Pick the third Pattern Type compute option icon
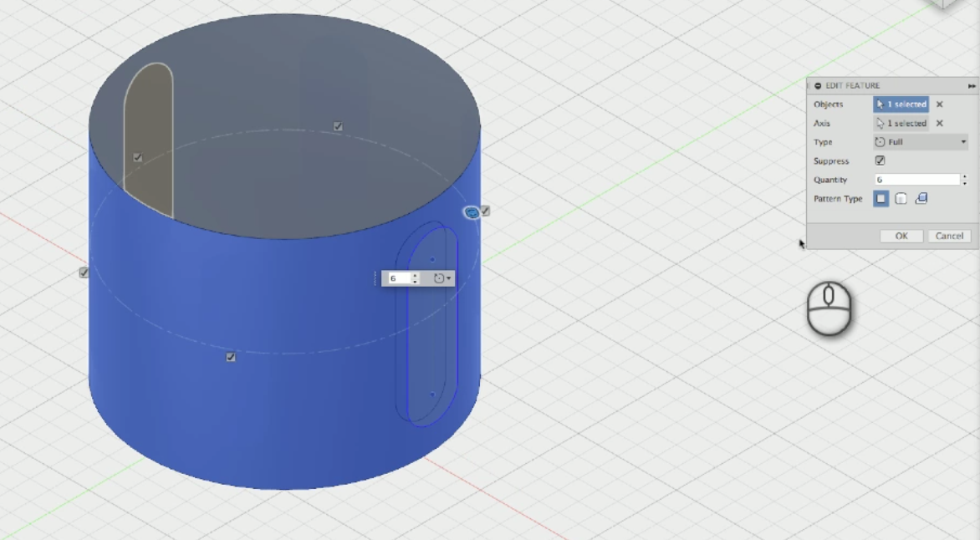980x540 pixels. tap(921, 198)
